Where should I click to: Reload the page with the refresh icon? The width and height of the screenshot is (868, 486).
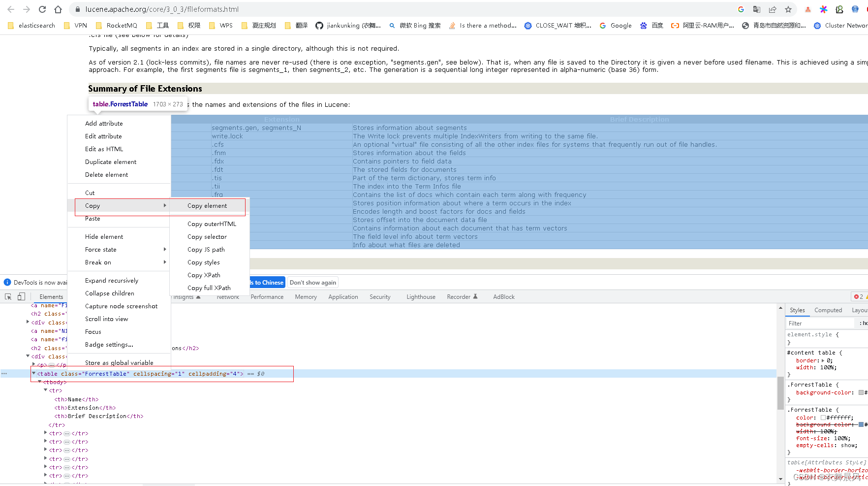[x=42, y=9]
